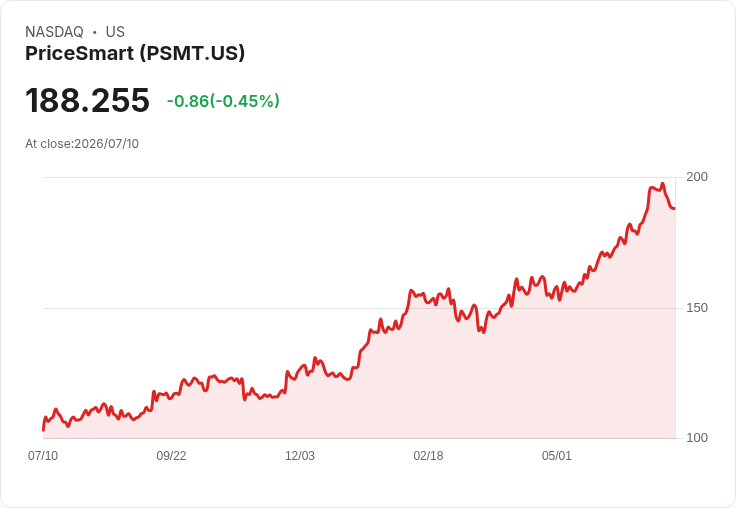The image size is (736, 508).
Task: Click the 07/10 date axis label
Action: 43,456
